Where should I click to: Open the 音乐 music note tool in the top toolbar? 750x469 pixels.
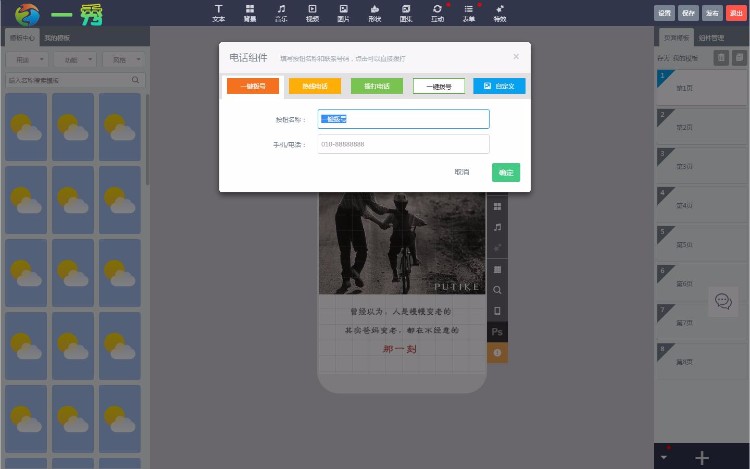pos(281,13)
